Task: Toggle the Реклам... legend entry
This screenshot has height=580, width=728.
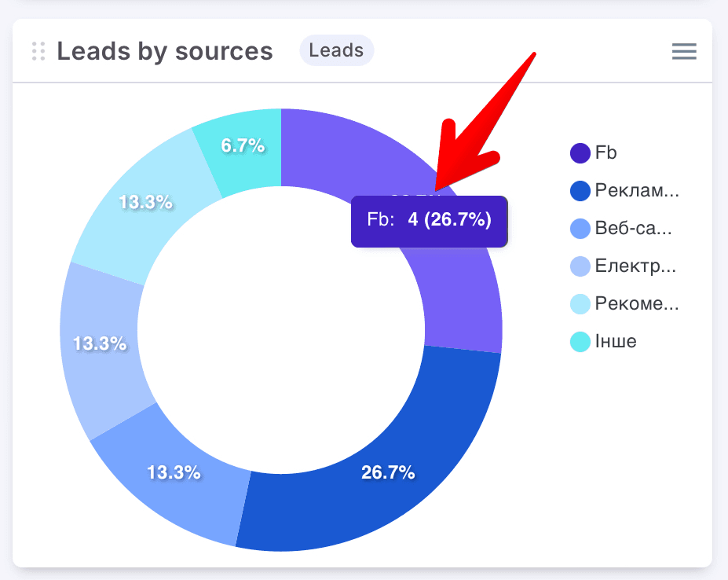Action: coord(636,191)
